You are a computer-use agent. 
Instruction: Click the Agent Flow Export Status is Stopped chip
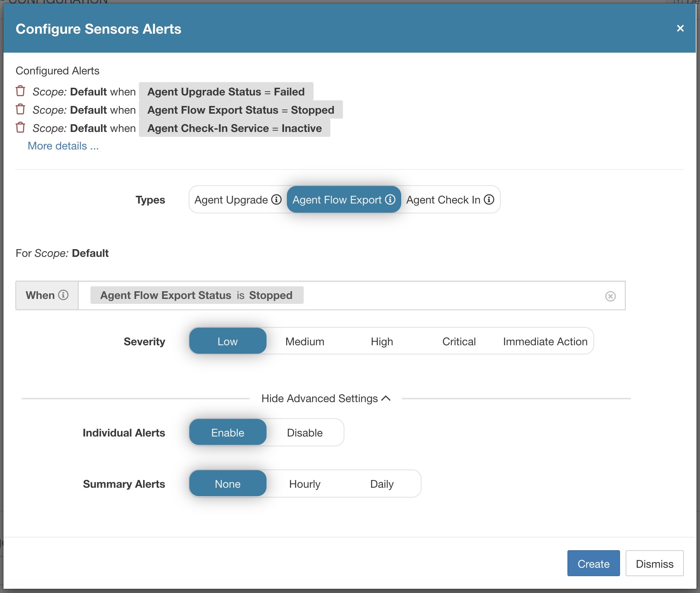click(x=197, y=295)
